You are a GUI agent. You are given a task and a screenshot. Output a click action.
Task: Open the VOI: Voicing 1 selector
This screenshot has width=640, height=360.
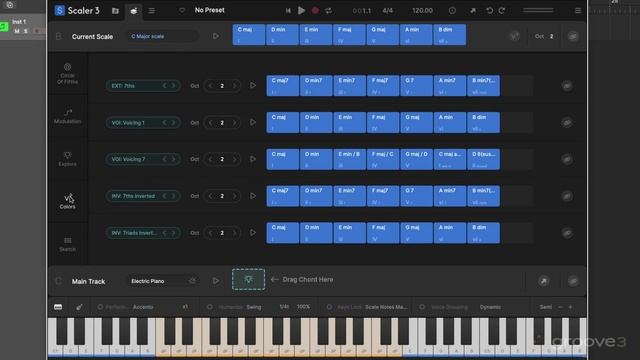tap(143, 122)
